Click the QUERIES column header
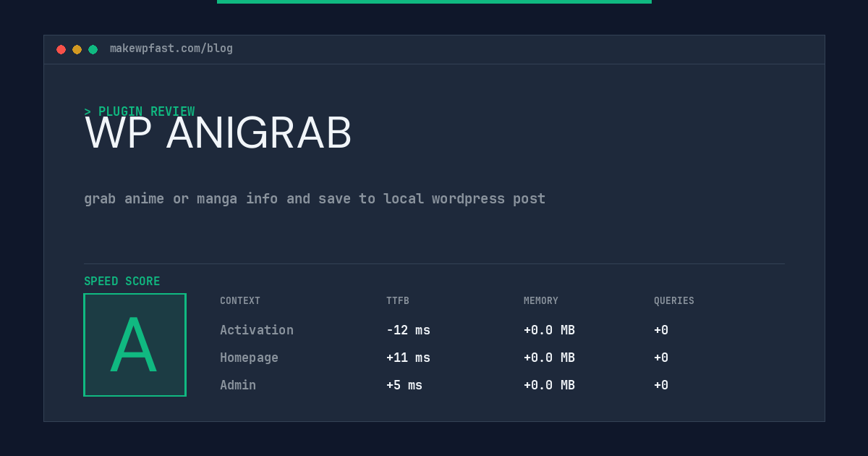 (674, 301)
